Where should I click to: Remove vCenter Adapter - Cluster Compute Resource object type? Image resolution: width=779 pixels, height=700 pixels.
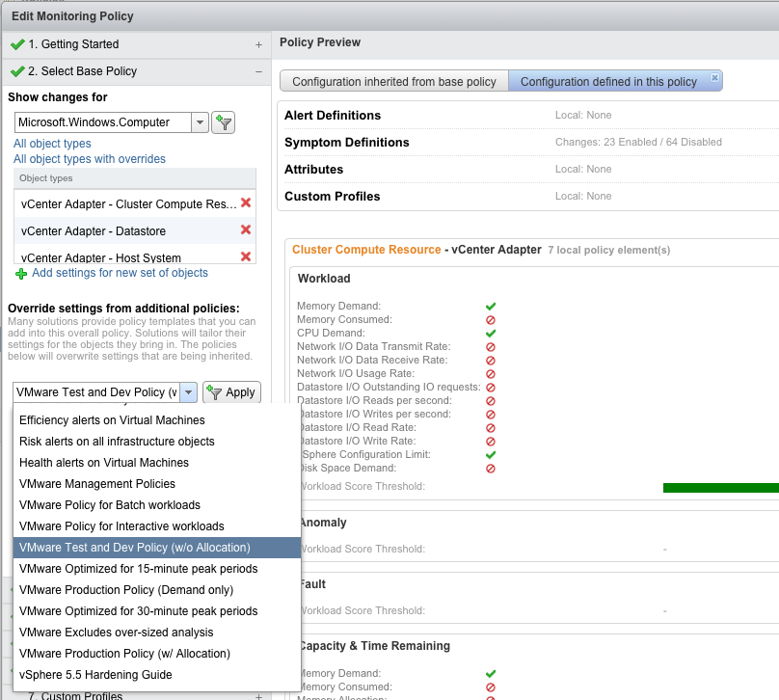click(x=246, y=203)
